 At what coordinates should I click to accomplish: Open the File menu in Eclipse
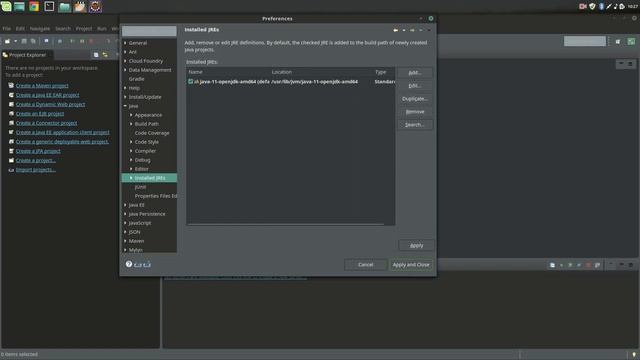7,29
